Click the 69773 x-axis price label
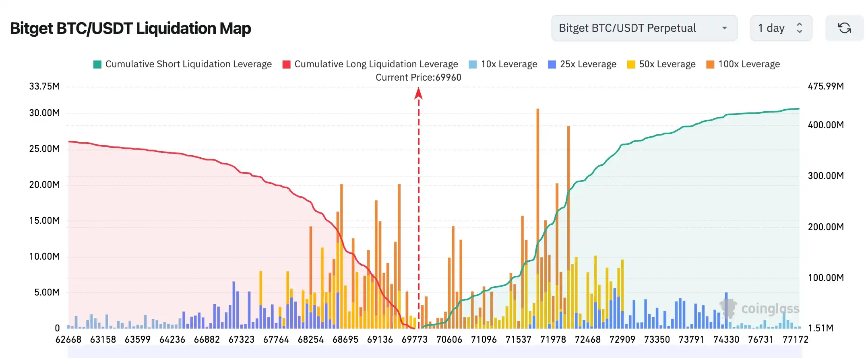 click(x=414, y=339)
